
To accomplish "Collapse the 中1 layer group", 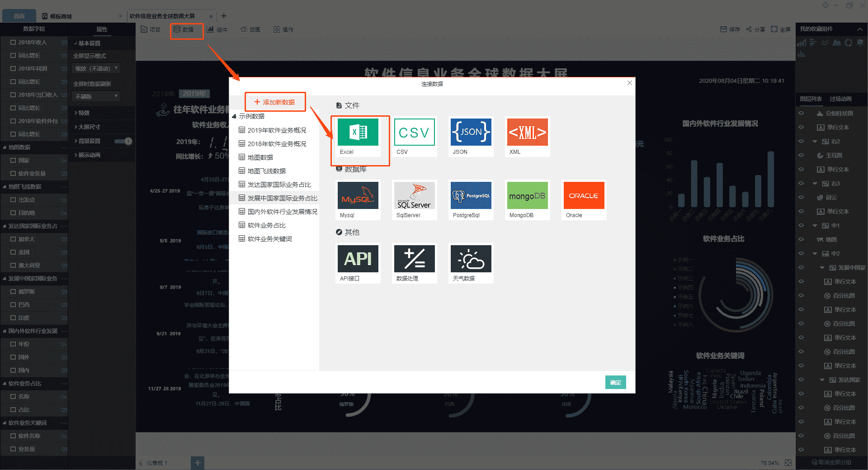I will coord(815,226).
